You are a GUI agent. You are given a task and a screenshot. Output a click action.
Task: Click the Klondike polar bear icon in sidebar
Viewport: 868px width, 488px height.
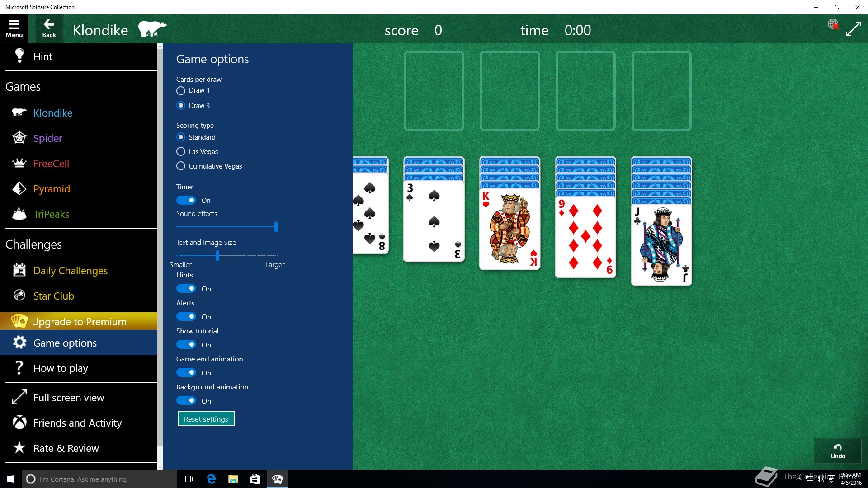point(19,113)
